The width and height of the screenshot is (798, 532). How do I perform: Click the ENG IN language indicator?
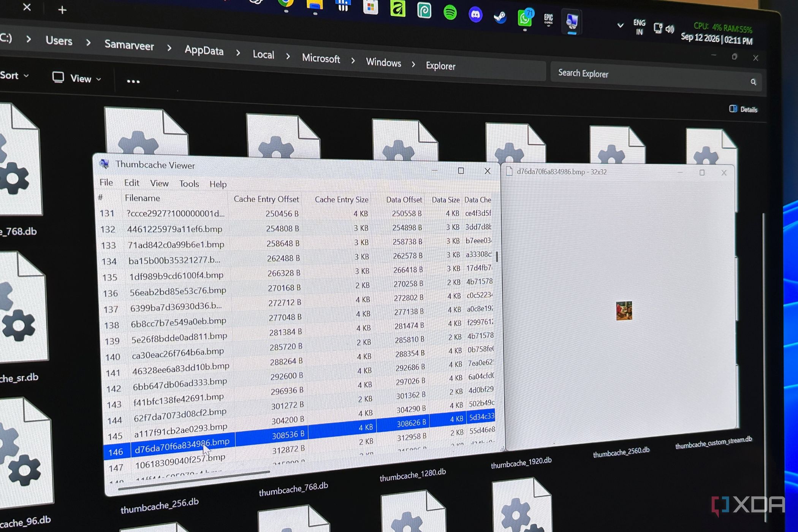point(639,27)
